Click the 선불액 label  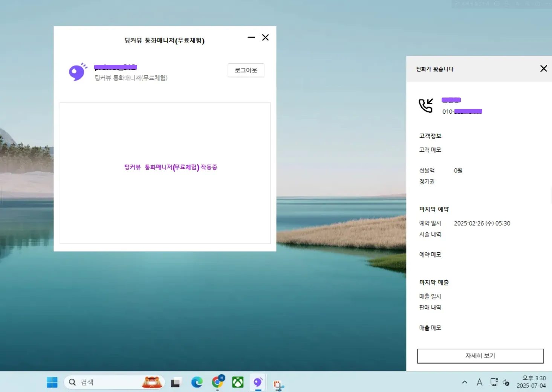pyautogui.click(x=427, y=171)
